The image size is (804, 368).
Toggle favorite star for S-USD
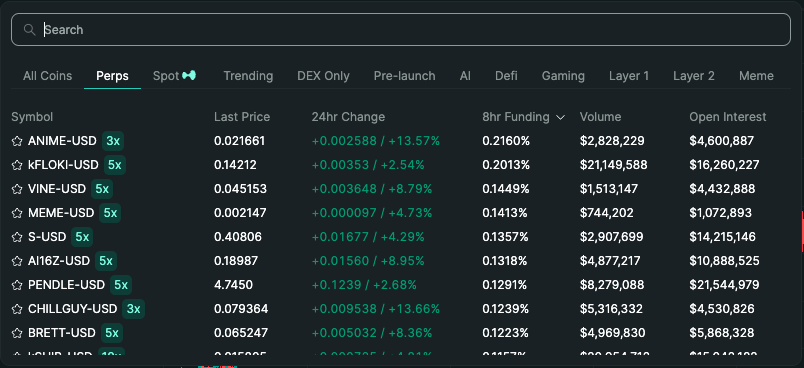17,237
